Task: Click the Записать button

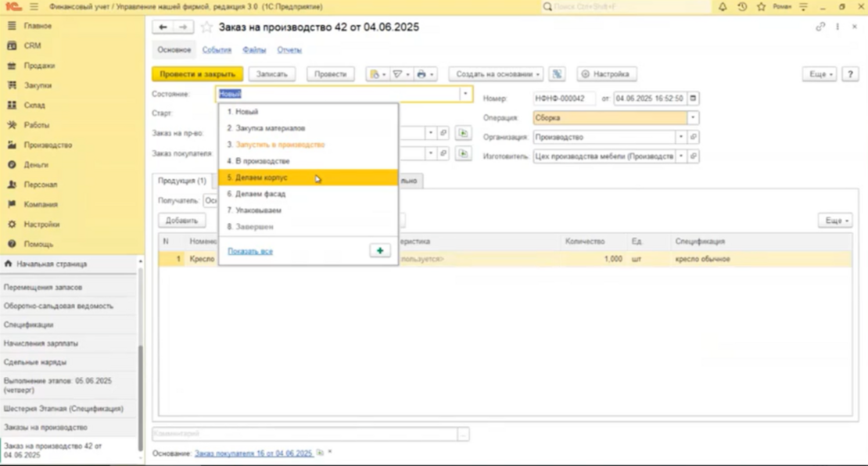Action: (x=272, y=74)
